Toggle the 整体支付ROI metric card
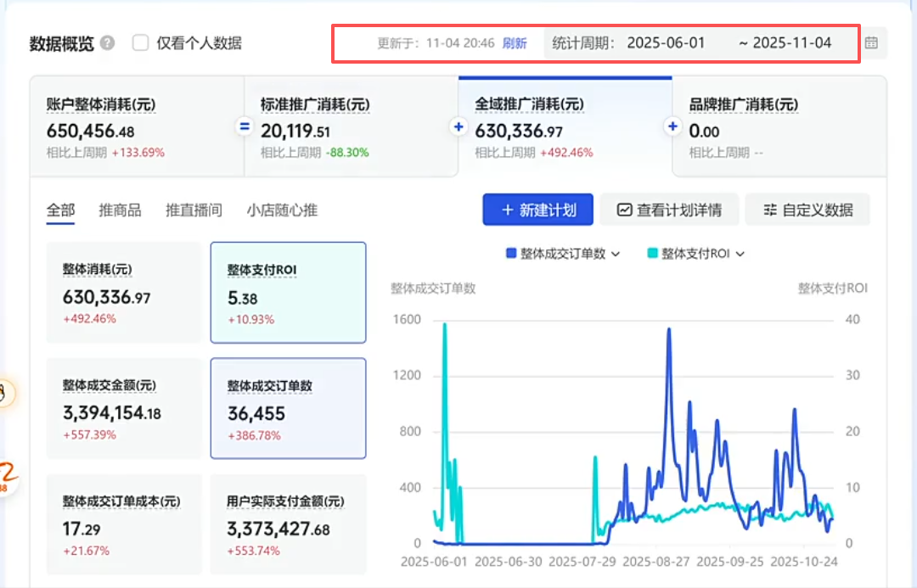This screenshot has height=588, width=917. pos(288,292)
